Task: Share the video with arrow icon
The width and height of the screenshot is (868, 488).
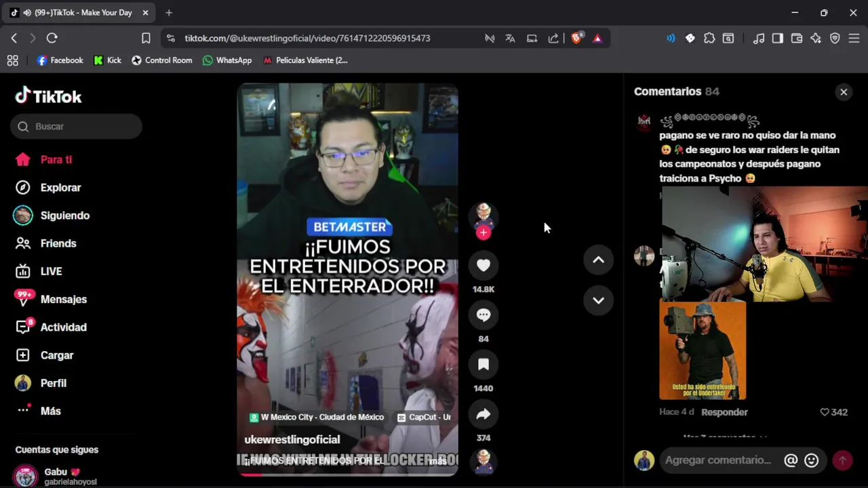Action: [484, 413]
